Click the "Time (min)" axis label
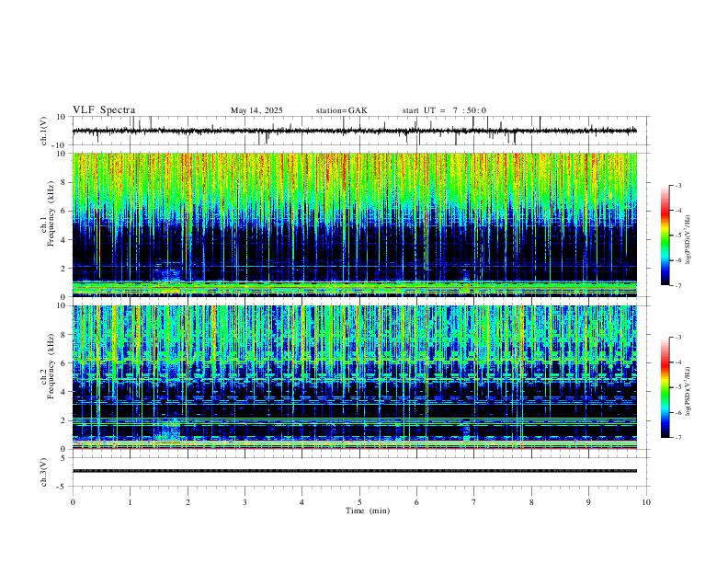 click(368, 511)
